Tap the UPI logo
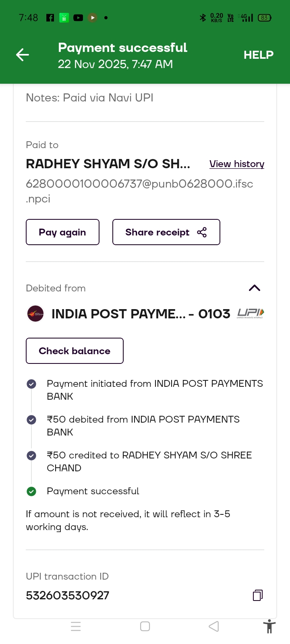The width and height of the screenshot is (290, 644). 251,313
